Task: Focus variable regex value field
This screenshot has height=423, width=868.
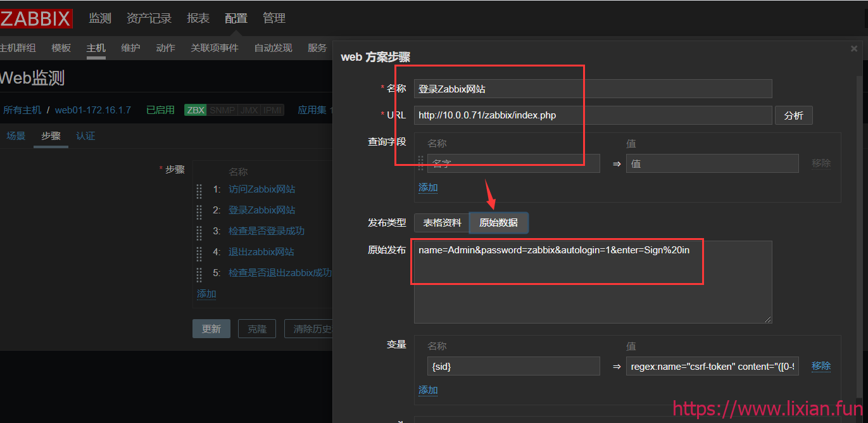Action: click(x=712, y=366)
